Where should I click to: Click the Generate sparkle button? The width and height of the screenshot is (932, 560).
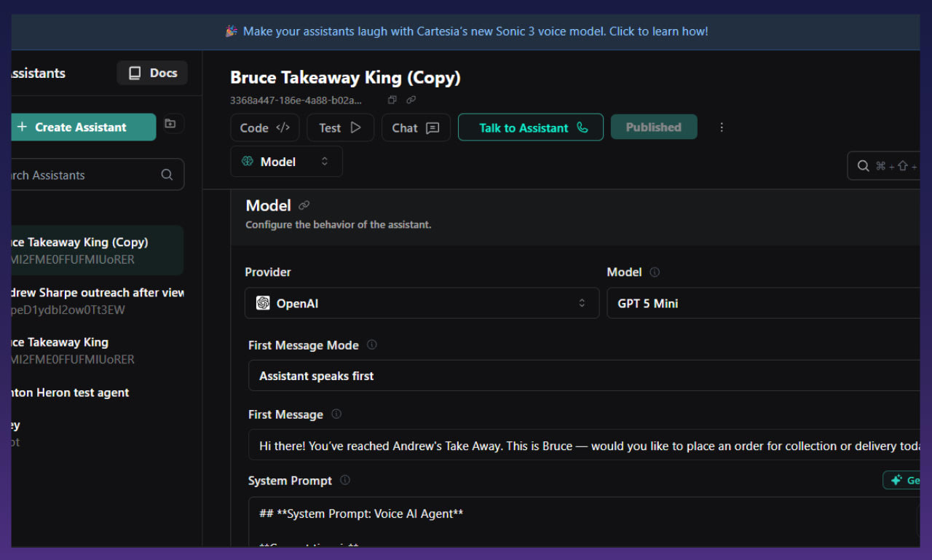coord(901,481)
